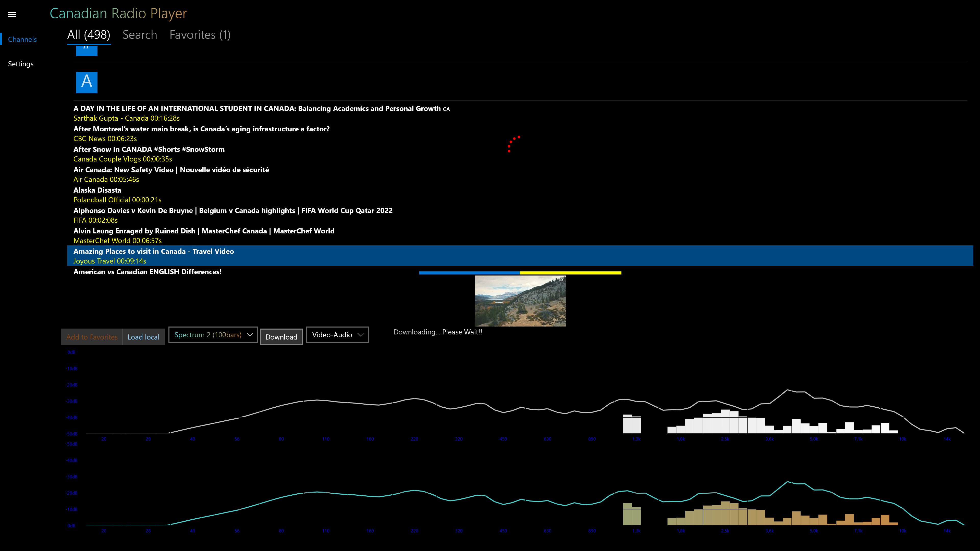This screenshot has height=551, width=980.
Task: Open Settings from the sidebar
Action: tap(20, 64)
